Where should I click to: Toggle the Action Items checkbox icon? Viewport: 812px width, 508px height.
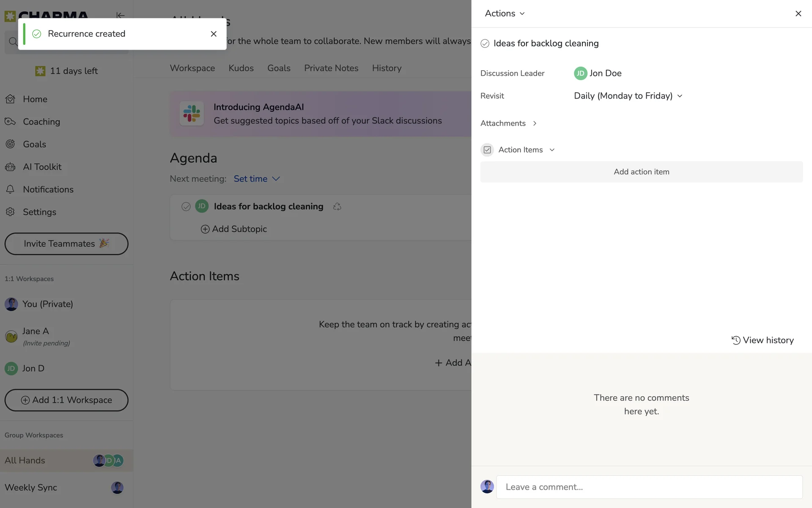[x=487, y=150]
